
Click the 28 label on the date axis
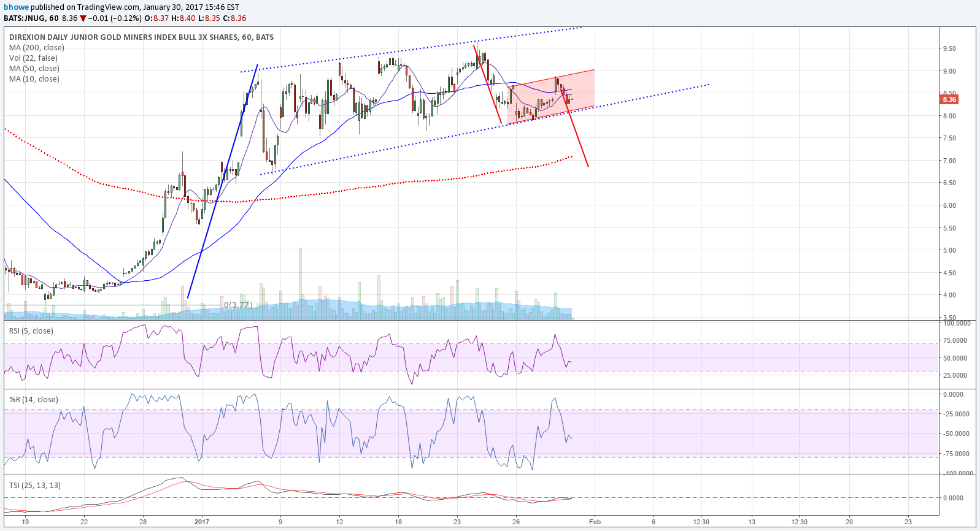point(143,522)
